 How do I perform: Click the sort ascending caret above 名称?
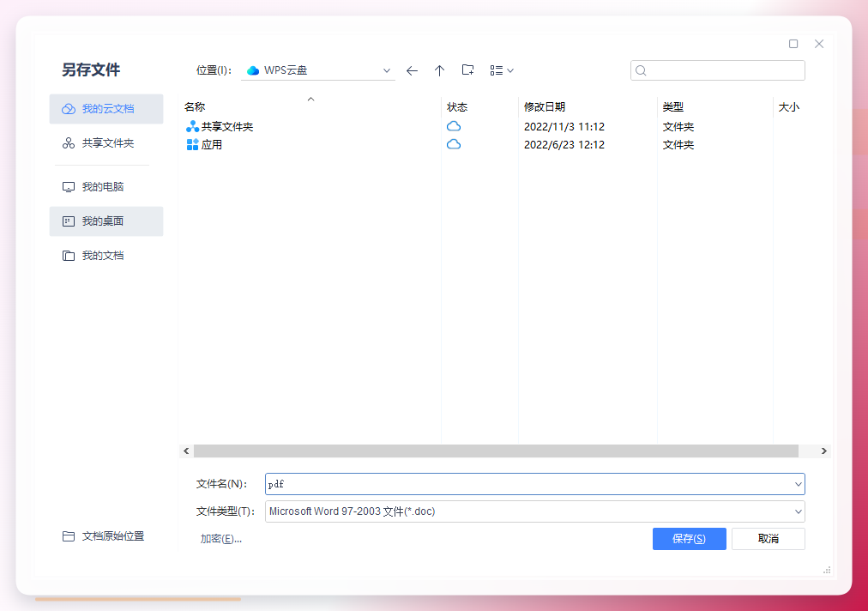(311, 100)
